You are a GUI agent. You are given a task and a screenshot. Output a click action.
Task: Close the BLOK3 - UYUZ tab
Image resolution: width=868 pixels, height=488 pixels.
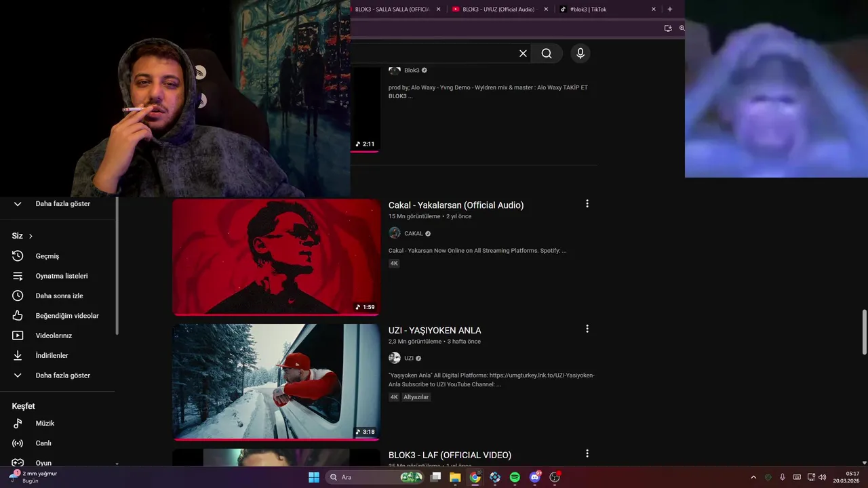pos(546,9)
